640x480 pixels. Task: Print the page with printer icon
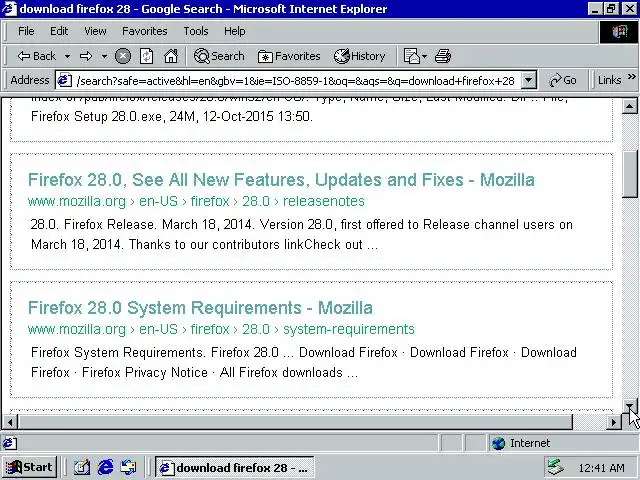(x=443, y=56)
